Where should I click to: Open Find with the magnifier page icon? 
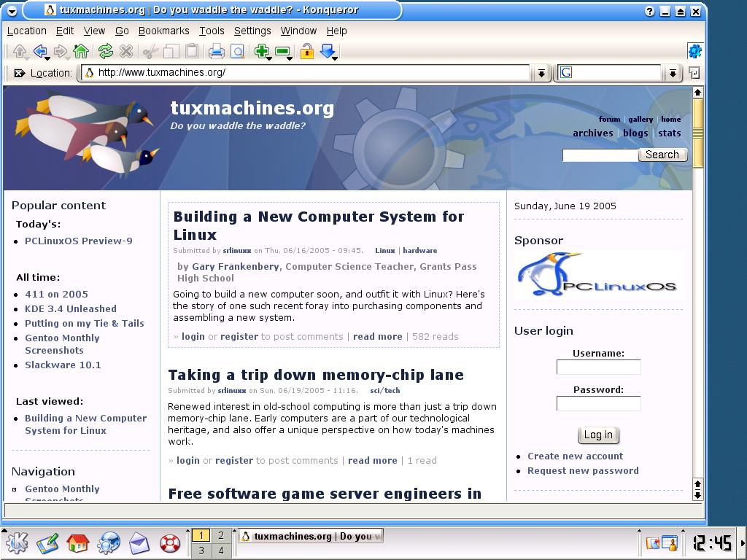pyautogui.click(x=237, y=51)
